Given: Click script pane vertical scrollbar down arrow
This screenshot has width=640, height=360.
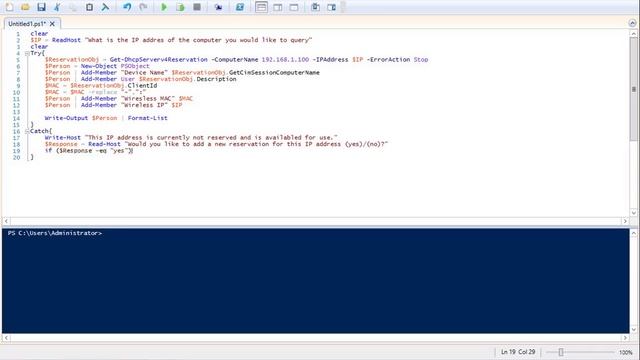Looking at the screenshot, I should tap(633, 212).
